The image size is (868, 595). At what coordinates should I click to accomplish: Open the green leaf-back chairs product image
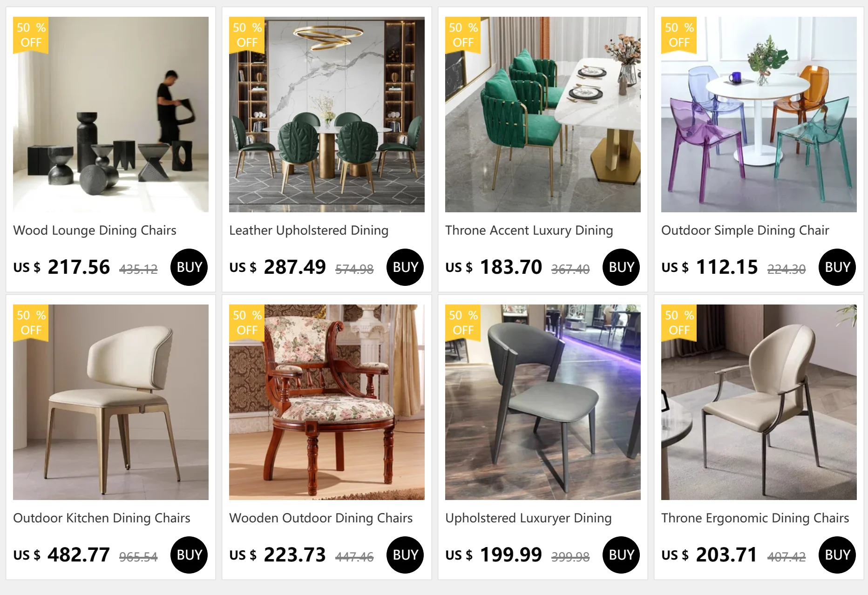click(327, 115)
